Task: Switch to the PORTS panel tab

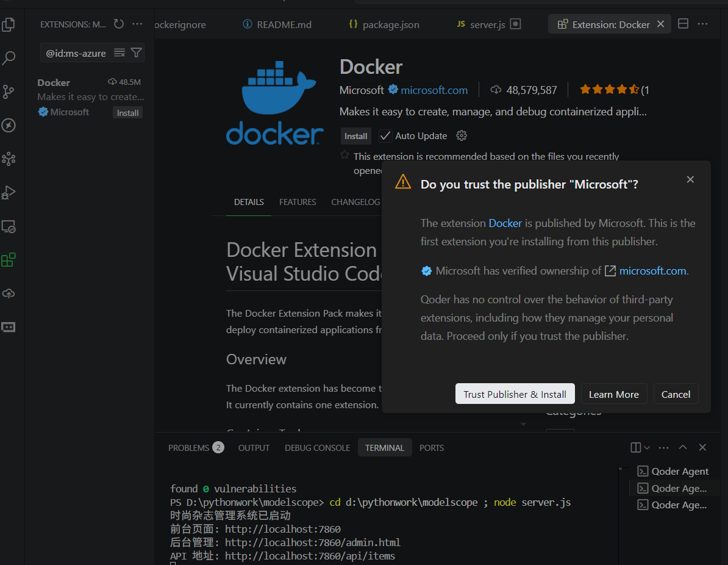Action: pos(432,448)
